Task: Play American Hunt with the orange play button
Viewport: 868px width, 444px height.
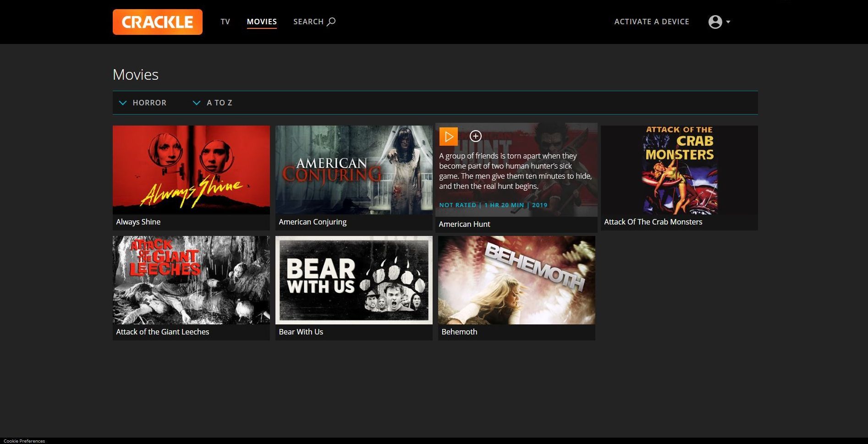Action: pos(449,137)
